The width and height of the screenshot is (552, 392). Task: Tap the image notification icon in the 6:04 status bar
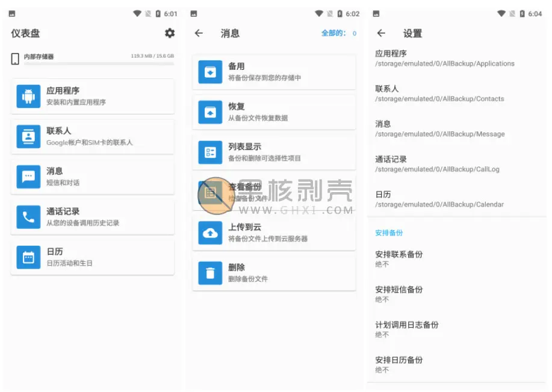pos(376,14)
